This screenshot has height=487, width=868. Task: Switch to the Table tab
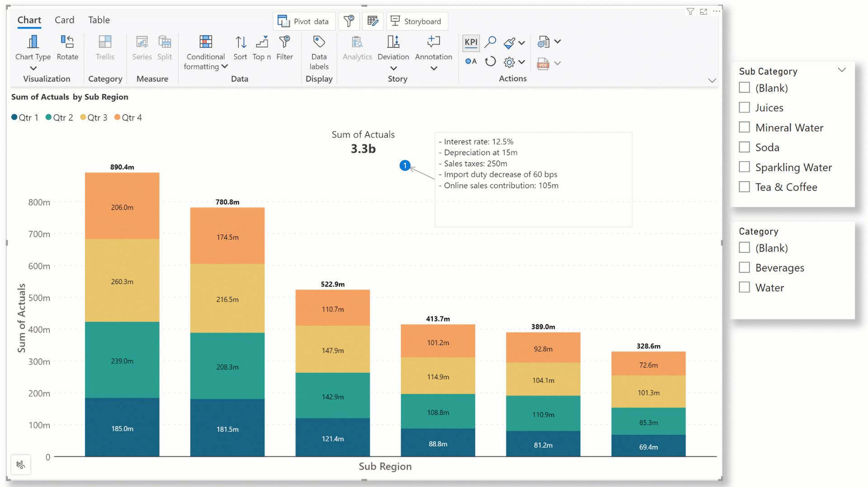(99, 20)
